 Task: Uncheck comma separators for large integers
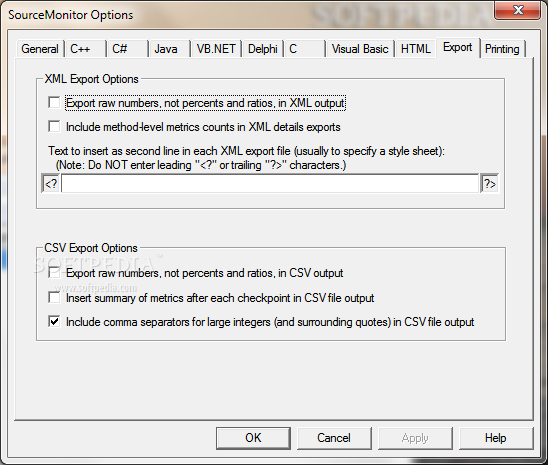point(54,321)
